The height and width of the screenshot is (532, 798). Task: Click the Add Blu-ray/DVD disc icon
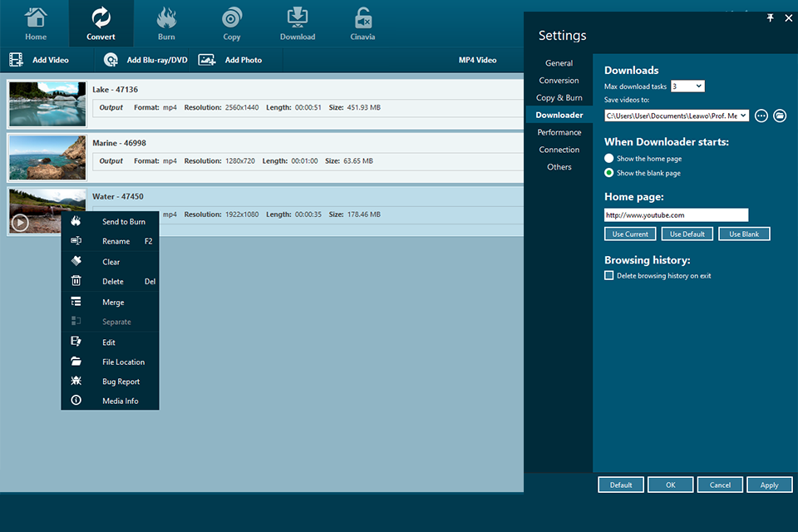click(x=111, y=60)
